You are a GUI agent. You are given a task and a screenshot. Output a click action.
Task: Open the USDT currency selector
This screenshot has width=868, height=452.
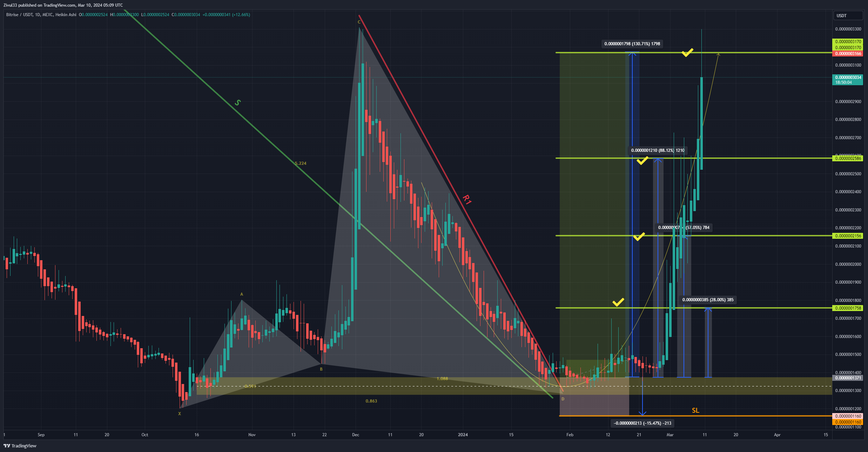[848, 15]
